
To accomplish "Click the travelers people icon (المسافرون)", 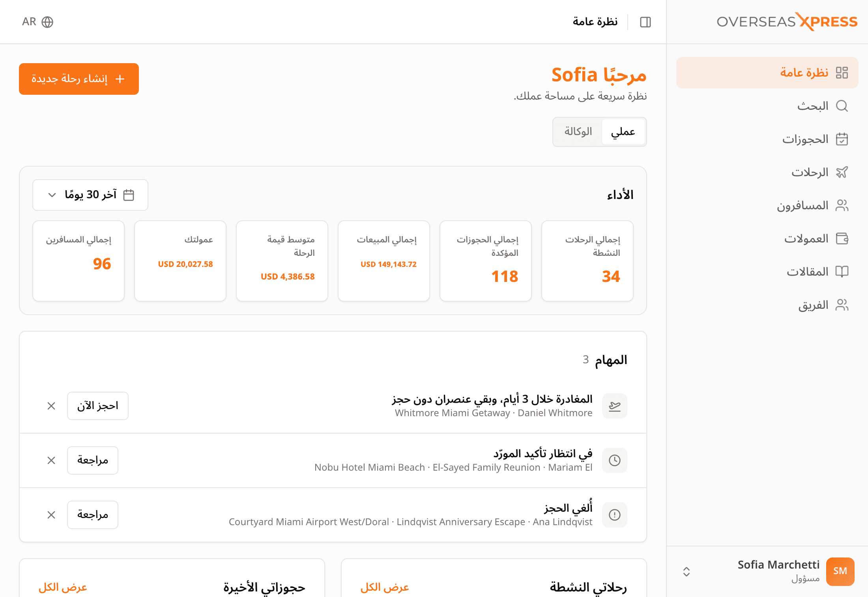I will coord(842,205).
